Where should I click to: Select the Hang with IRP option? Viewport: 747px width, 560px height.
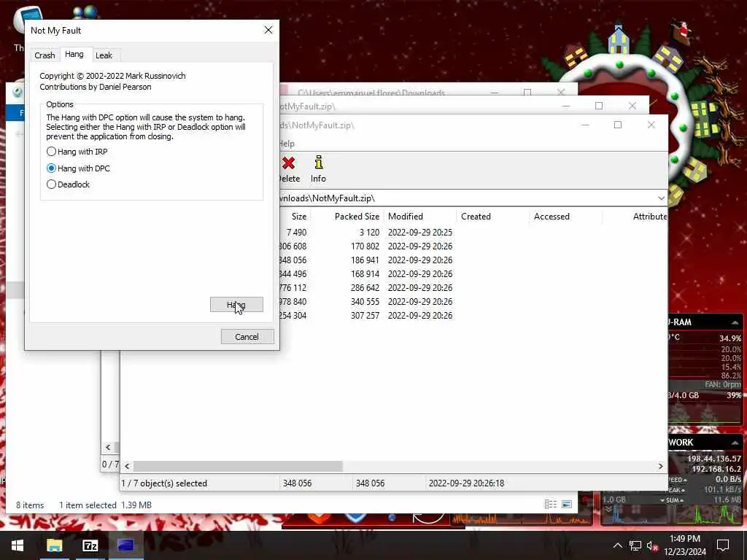(77, 152)
